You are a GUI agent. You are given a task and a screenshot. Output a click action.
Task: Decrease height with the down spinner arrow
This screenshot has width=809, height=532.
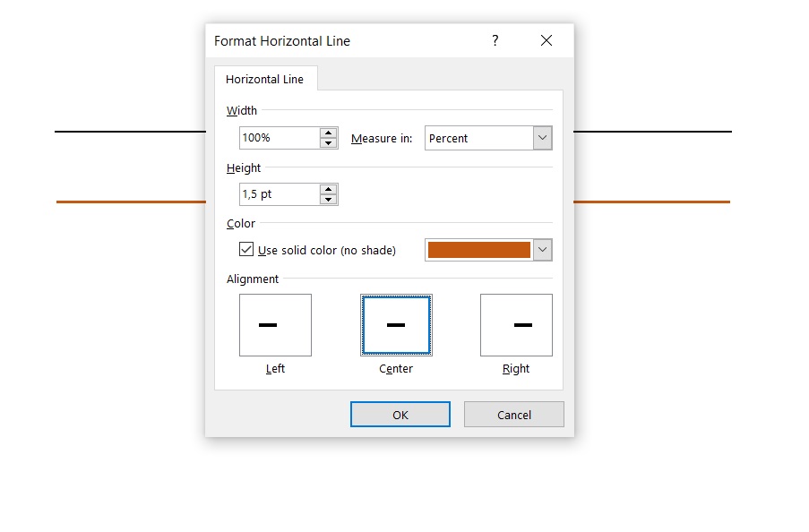click(x=329, y=200)
